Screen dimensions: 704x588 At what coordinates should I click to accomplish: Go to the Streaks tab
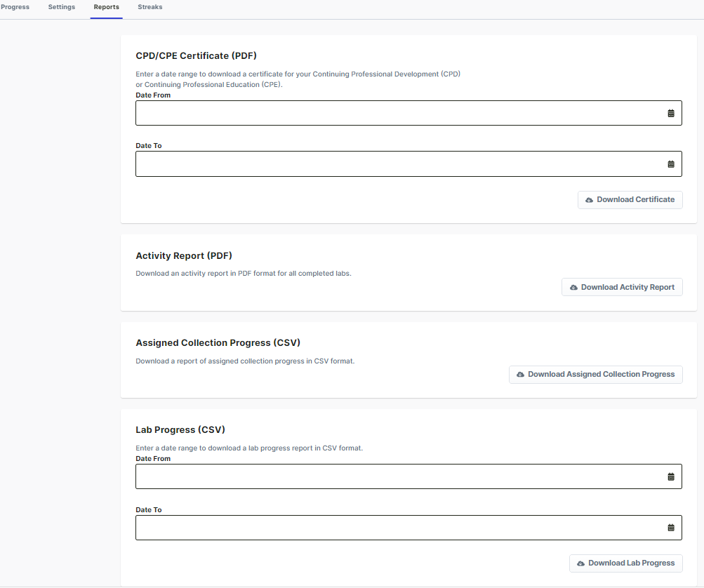[x=150, y=7]
